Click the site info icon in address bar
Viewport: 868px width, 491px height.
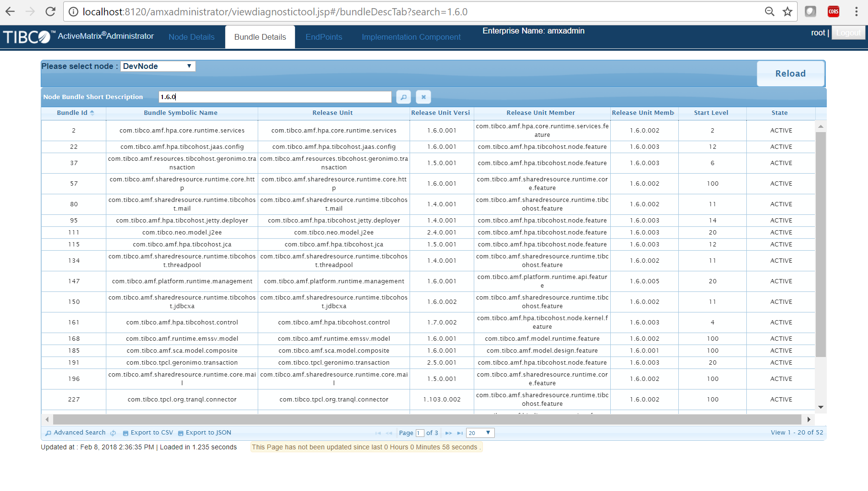click(x=73, y=12)
